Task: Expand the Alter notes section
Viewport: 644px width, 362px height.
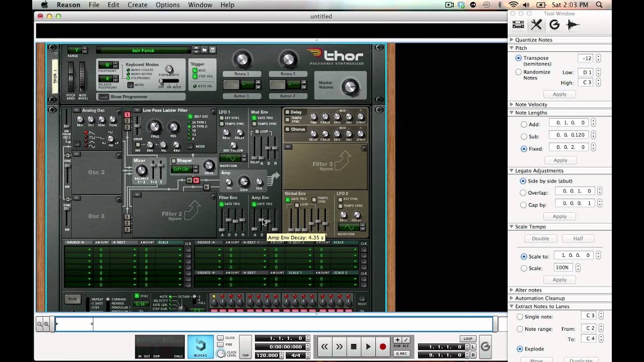Action: [x=512, y=290]
